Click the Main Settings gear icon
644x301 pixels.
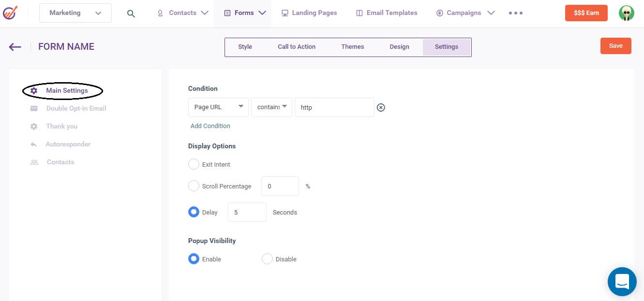coord(34,90)
